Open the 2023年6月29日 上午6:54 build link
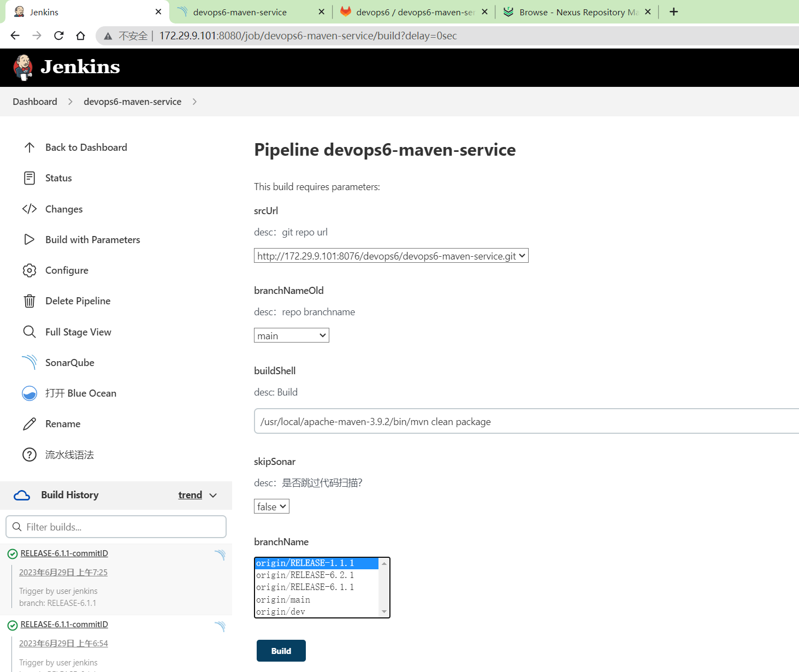The image size is (799, 672). pos(63,644)
